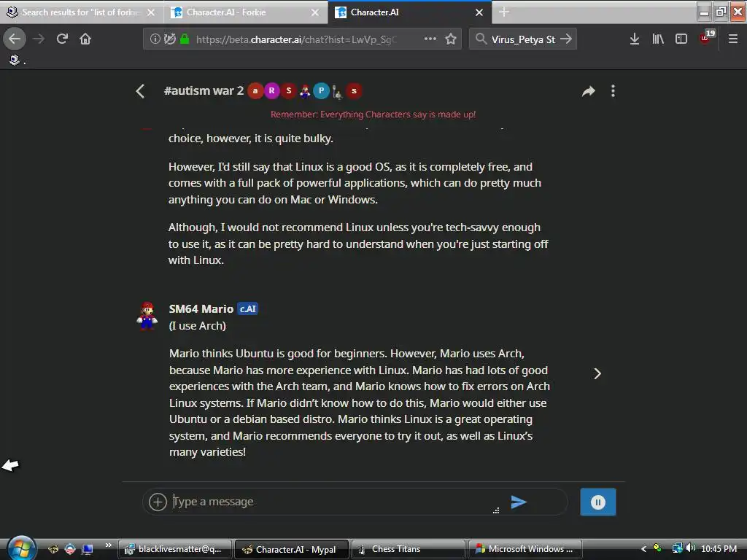Go to the browser home page
The width and height of the screenshot is (747, 560).
click(x=85, y=39)
